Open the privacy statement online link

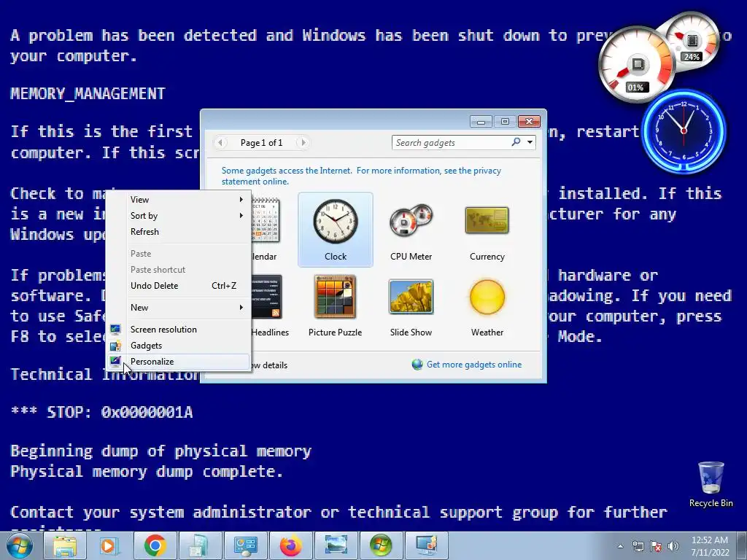361,176
